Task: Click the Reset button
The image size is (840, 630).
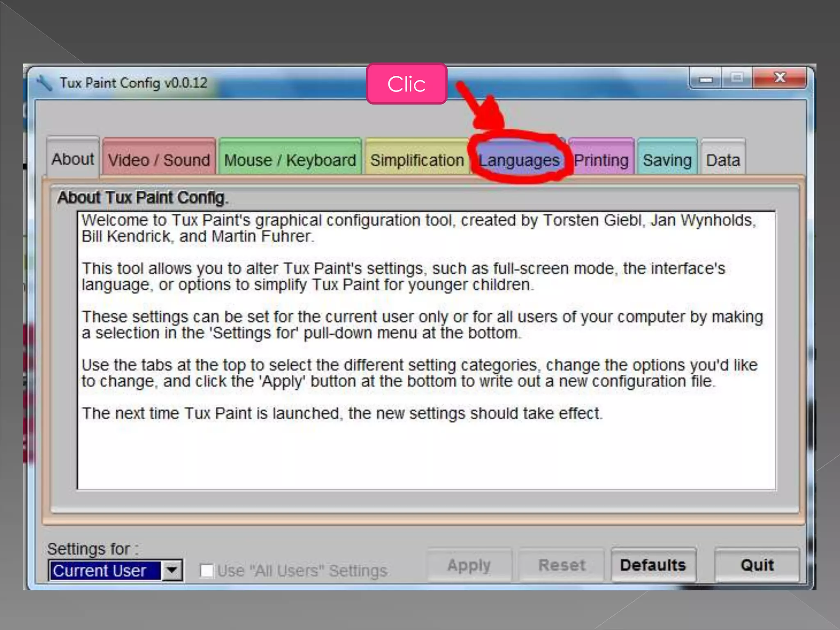Action: 562,565
